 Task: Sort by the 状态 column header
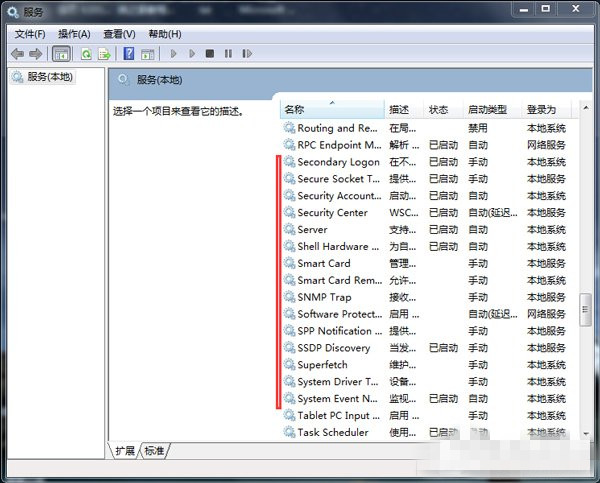tap(444, 110)
